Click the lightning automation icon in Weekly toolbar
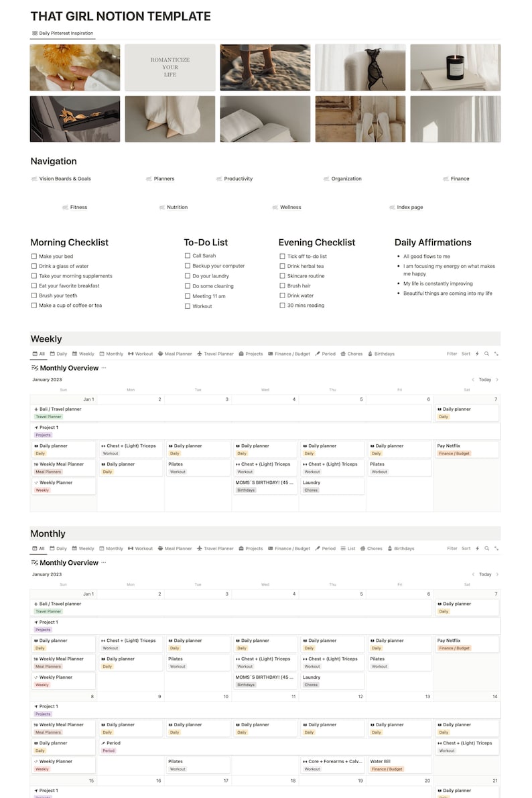Image resolution: width=532 pixels, height=798 pixels. (x=477, y=354)
